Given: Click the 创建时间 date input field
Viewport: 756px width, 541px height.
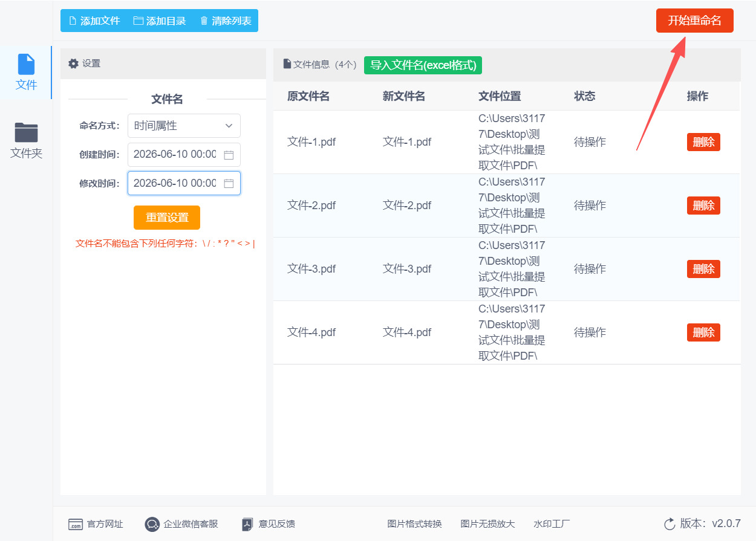Looking at the screenshot, I should [184, 155].
